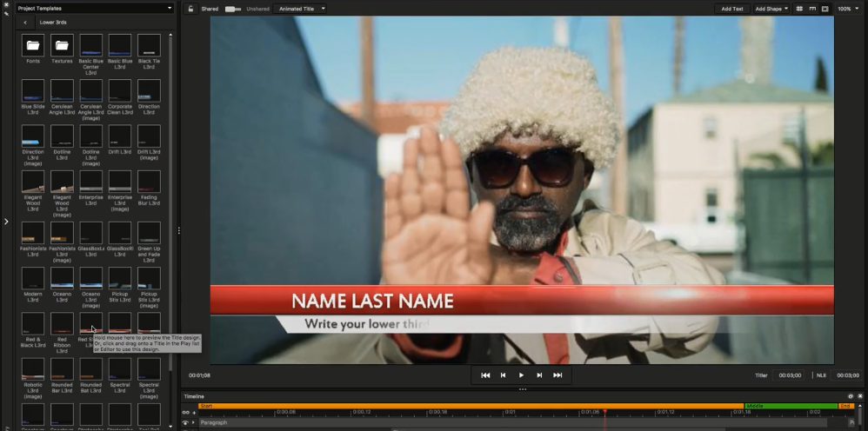Open the 100% zoom dropdown
The image size is (868, 431).
[x=848, y=9]
